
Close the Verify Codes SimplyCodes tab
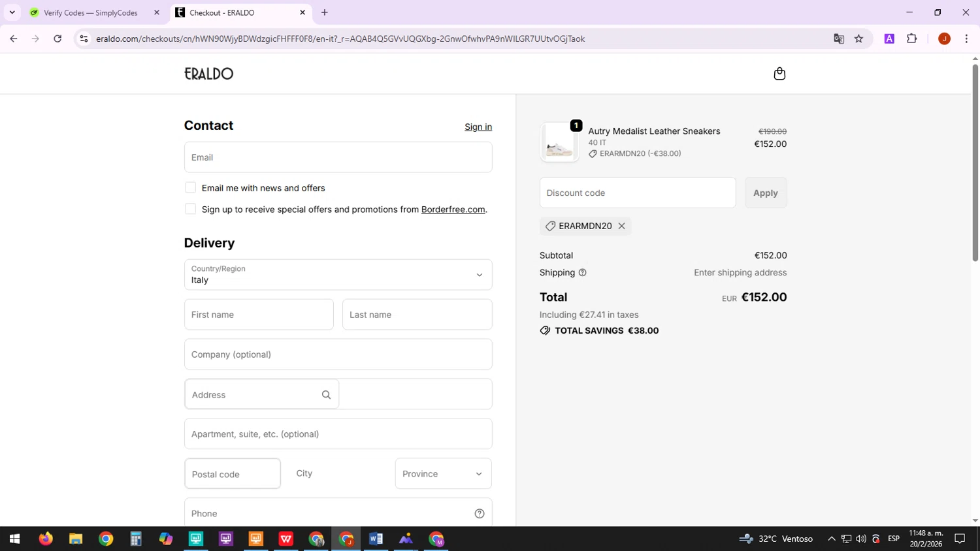tap(157, 12)
